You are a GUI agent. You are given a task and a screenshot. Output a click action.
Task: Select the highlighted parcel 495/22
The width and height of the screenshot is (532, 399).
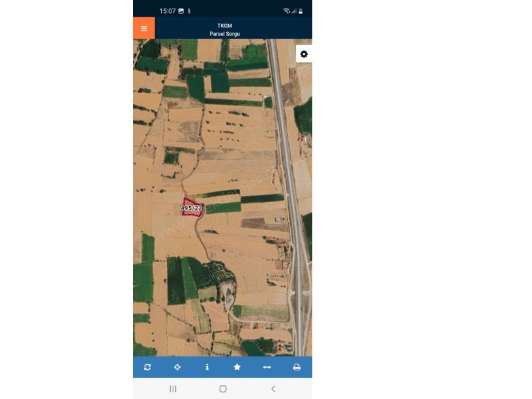(x=192, y=207)
